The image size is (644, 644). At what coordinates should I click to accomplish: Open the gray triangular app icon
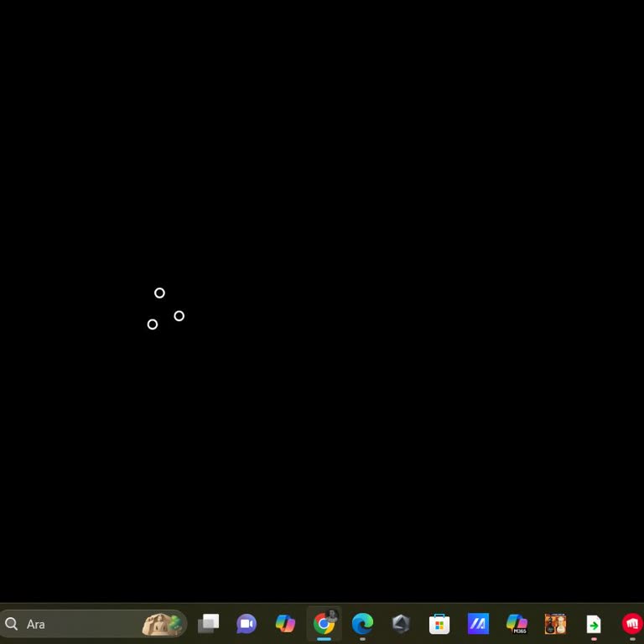(x=401, y=624)
